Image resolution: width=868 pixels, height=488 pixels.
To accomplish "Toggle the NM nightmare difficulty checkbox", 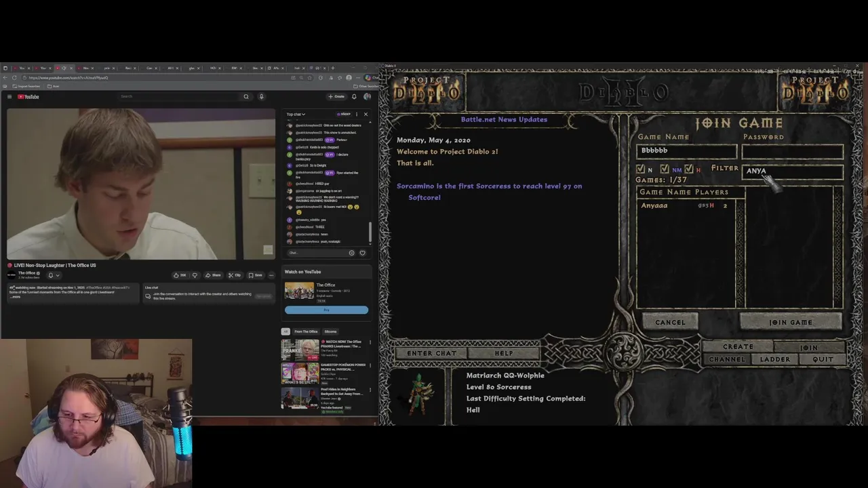I will (x=665, y=169).
